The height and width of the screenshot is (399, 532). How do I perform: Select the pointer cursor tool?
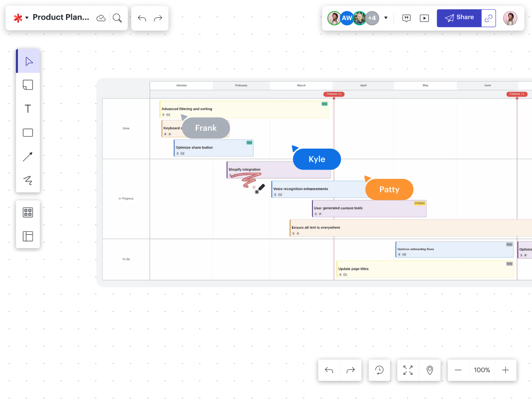point(28,61)
